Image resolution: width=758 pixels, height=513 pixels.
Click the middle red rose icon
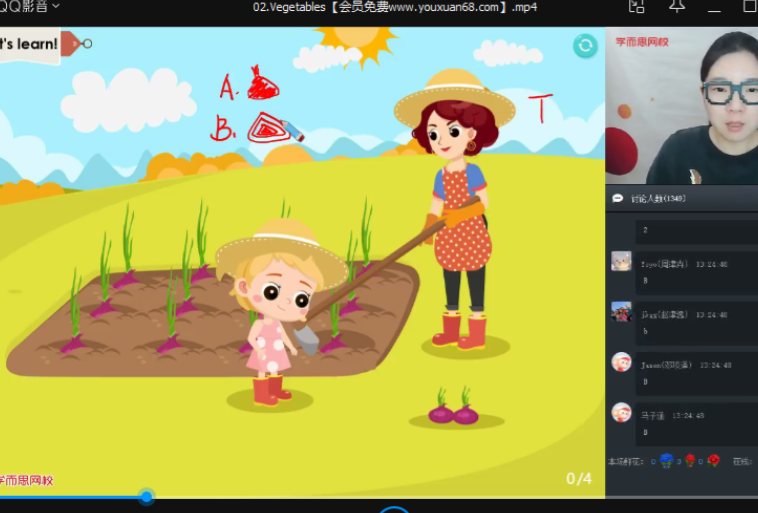click(690, 460)
